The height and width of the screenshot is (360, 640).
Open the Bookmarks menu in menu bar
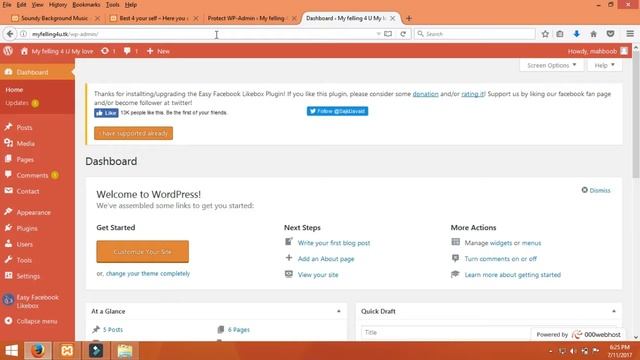(x=86, y=5)
